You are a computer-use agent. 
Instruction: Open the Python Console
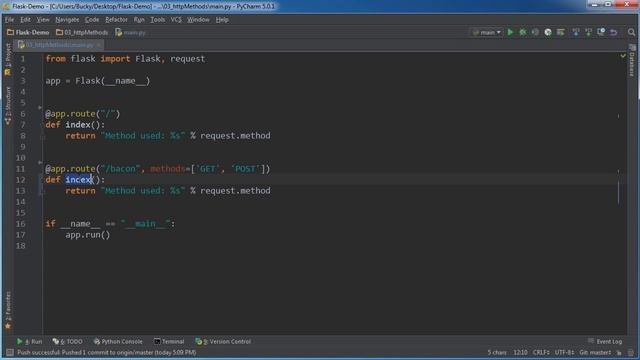coord(118,341)
